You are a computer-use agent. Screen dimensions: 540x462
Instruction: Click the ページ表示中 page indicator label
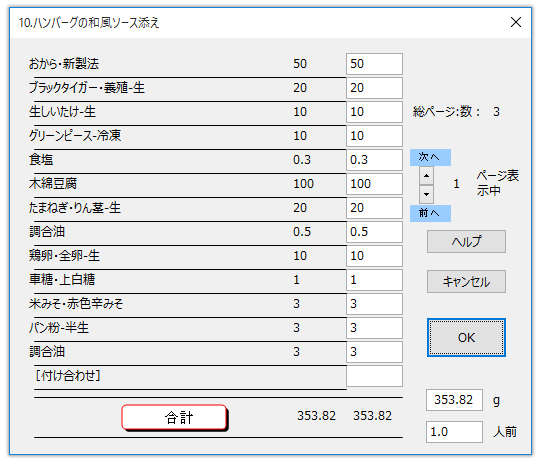tap(498, 183)
